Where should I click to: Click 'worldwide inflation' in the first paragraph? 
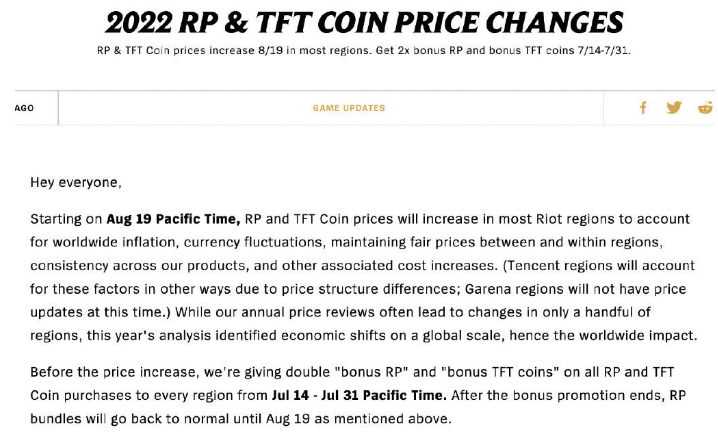click(x=114, y=242)
